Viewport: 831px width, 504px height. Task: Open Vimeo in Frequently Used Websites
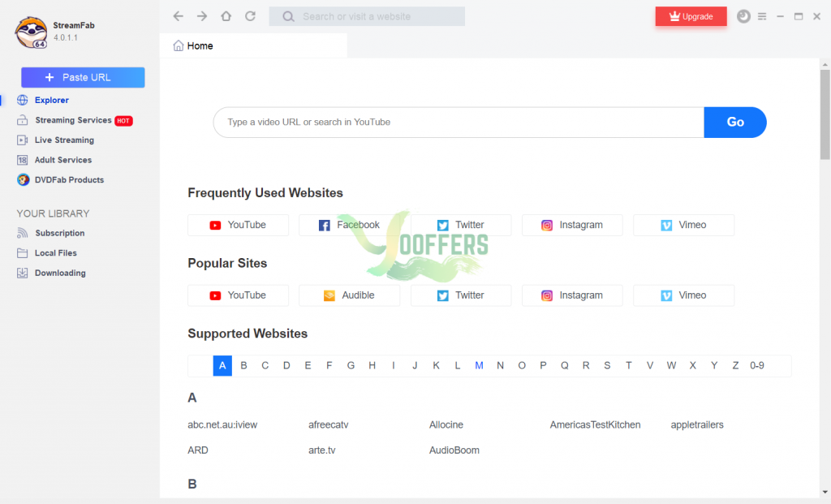tap(683, 226)
